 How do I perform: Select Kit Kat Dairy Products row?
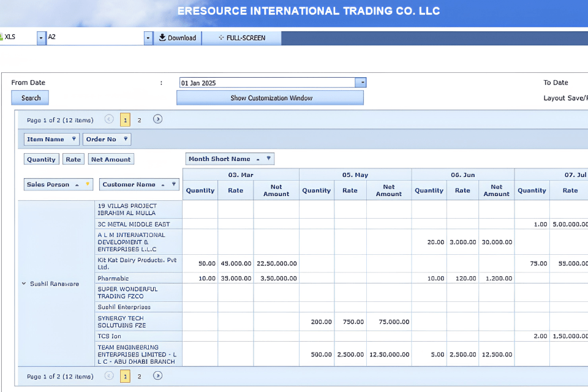(x=138, y=263)
